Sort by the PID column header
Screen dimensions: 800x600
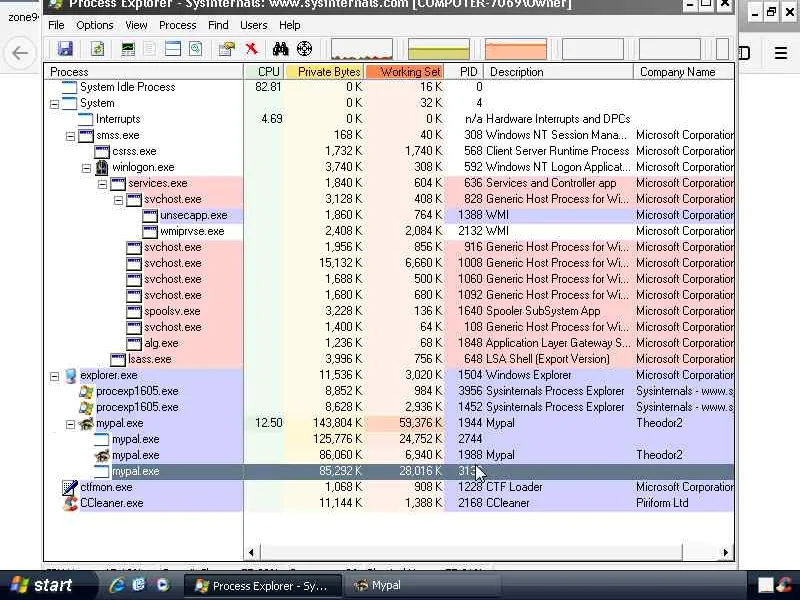(x=464, y=72)
